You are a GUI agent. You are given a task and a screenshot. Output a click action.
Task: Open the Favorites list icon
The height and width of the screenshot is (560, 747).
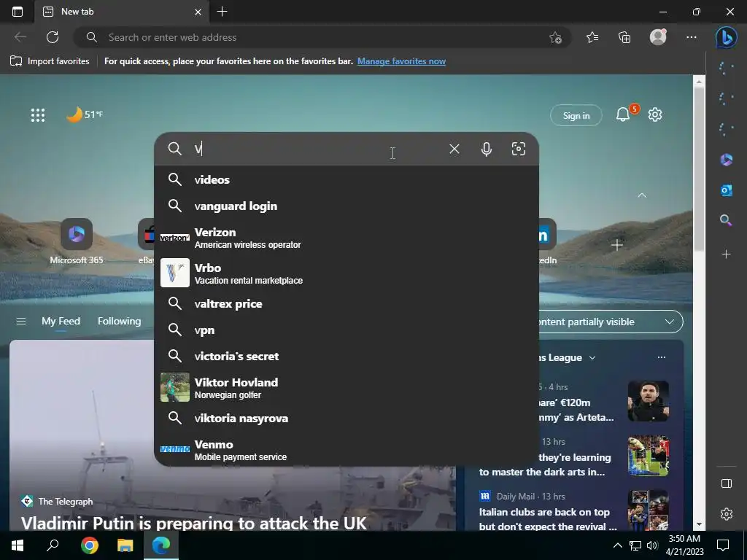tap(592, 37)
